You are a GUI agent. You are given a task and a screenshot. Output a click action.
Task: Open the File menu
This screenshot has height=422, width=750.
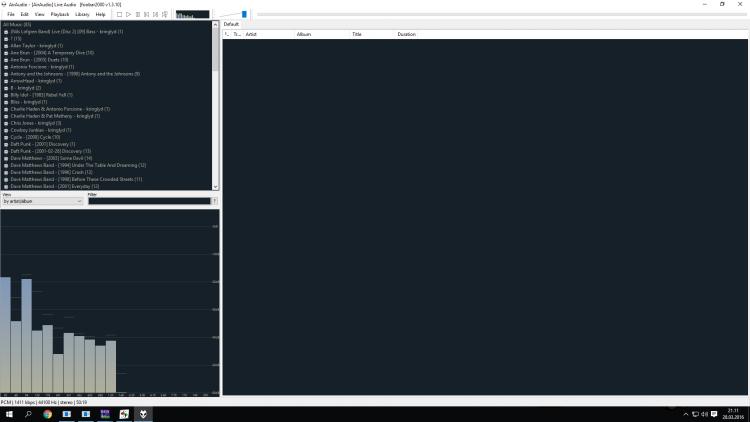(x=11, y=14)
